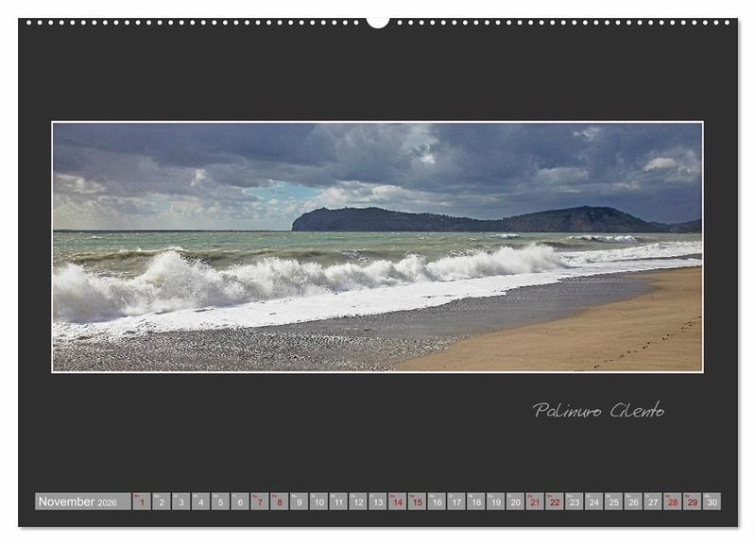Select day 25 in the calendar strip
The width and height of the screenshot is (756, 545).
tap(613, 502)
